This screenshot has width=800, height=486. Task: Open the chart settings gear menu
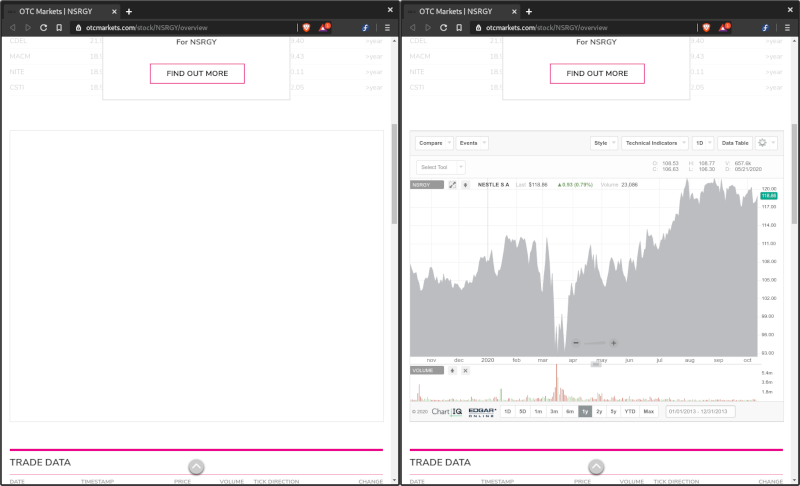tap(766, 143)
